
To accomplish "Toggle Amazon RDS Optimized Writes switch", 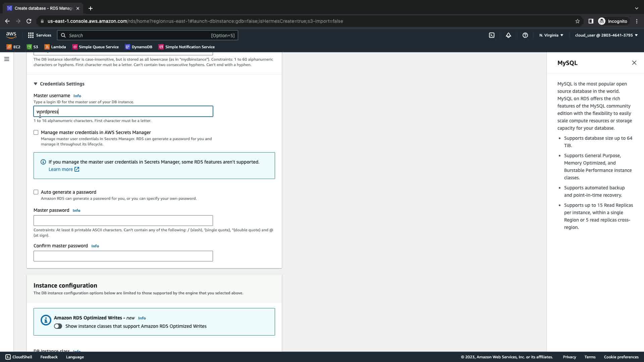I will tap(58, 326).
